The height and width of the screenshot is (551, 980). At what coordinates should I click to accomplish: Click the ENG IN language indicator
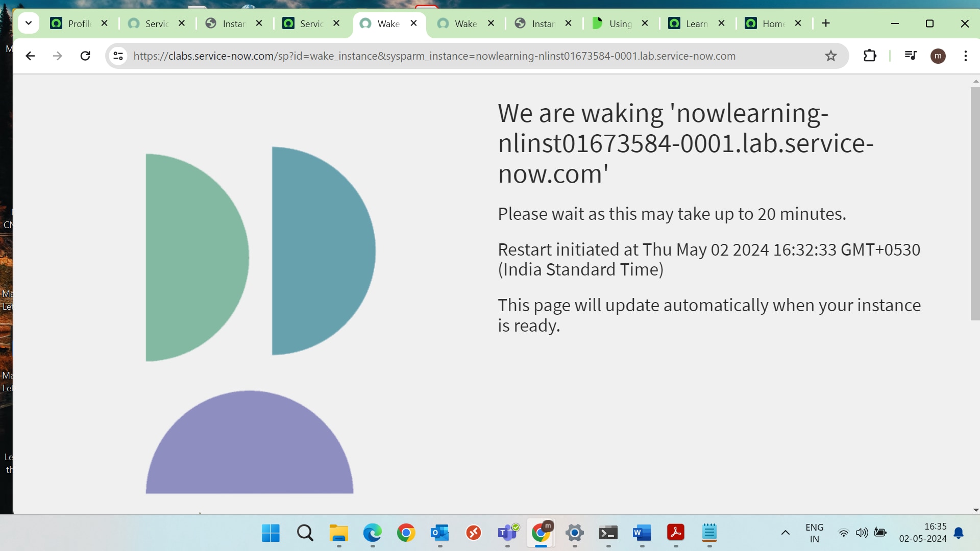tap(815, 533)
